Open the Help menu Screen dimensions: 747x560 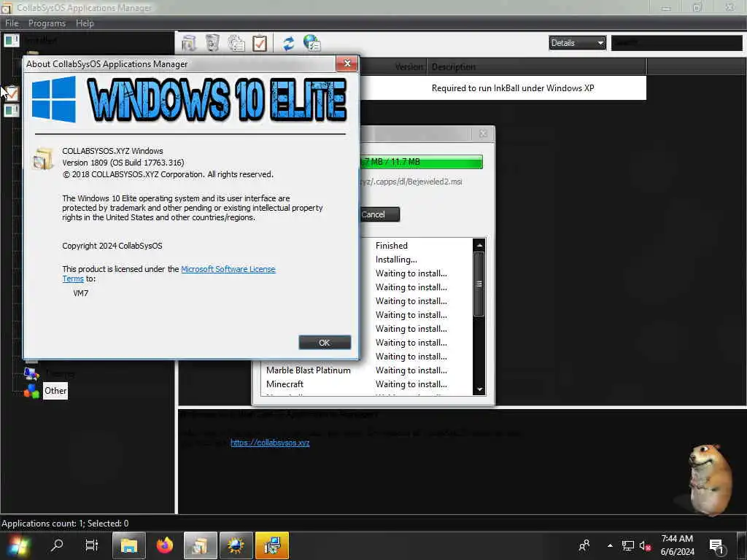coord(85,23)
